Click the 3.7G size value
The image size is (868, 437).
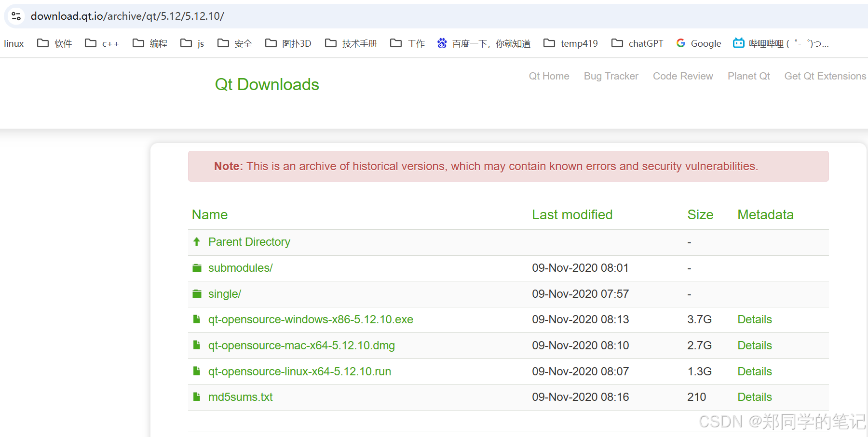tap(699, 319)
